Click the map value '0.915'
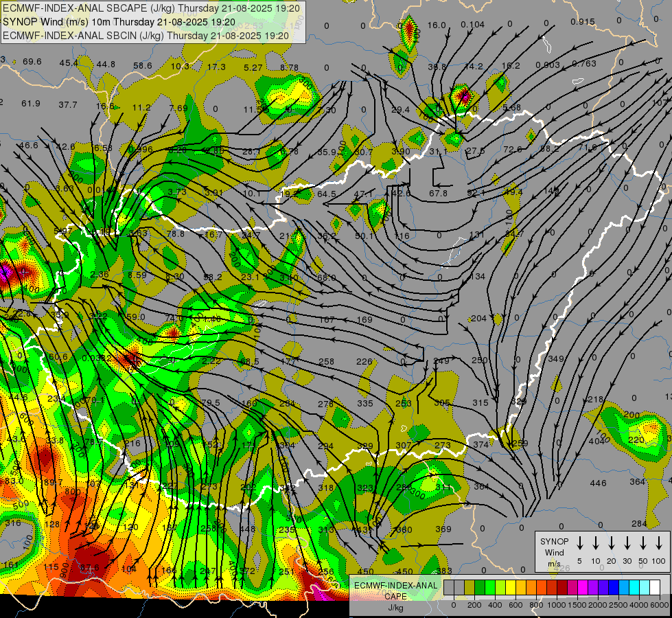The image size is (672, 618). (x=583, y=22)
